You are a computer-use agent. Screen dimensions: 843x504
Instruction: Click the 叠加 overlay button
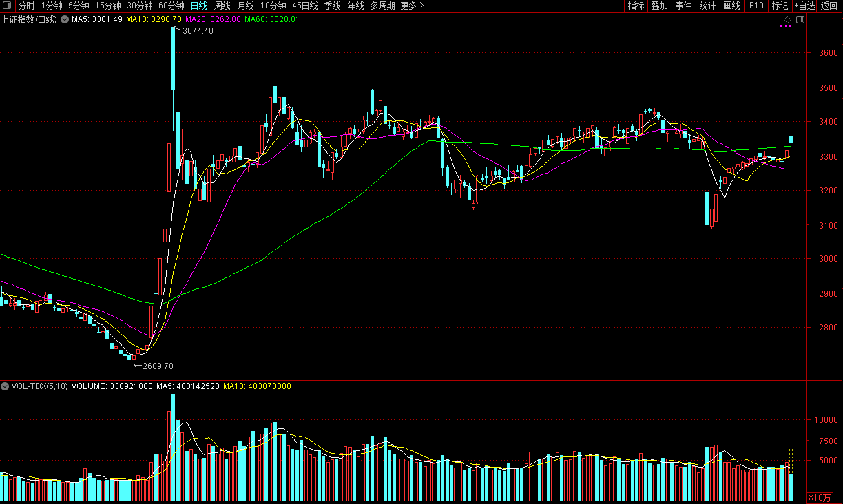coord(660,6)
